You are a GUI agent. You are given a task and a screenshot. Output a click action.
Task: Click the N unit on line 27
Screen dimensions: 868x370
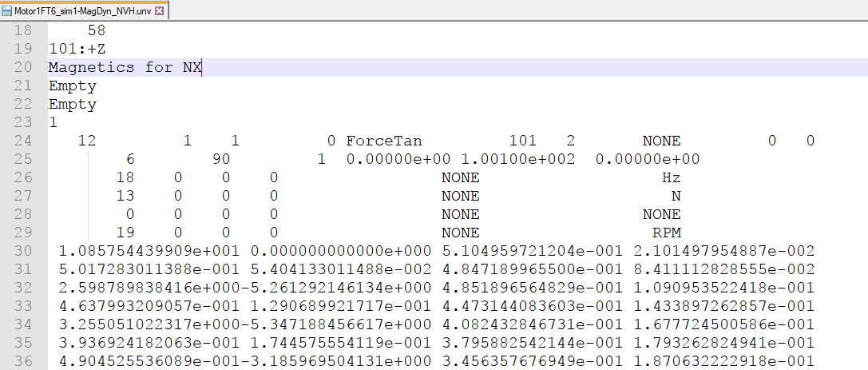tap(676, 196)
